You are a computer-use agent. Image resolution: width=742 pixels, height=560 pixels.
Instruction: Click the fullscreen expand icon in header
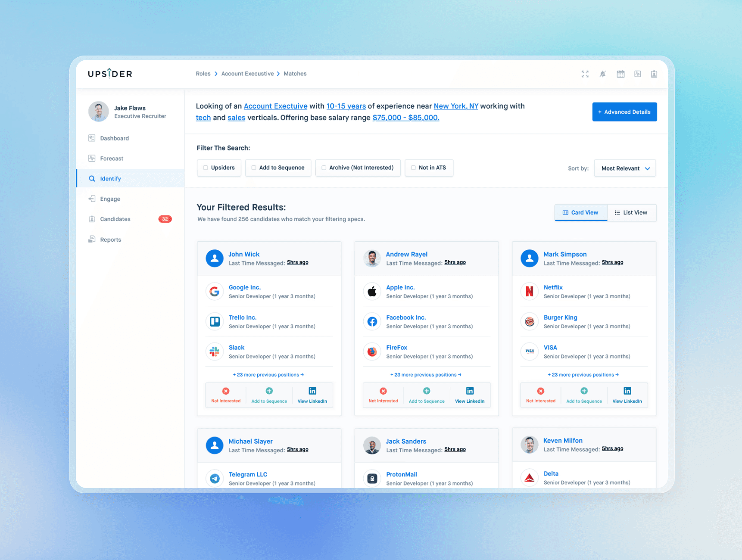pyautogui.click(x=585, y=74)
